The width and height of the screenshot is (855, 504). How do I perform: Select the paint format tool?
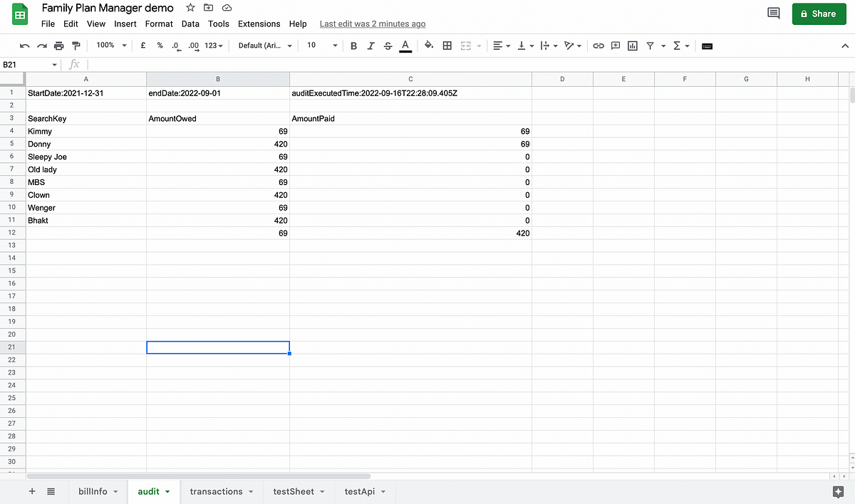(x=76, y=46)
